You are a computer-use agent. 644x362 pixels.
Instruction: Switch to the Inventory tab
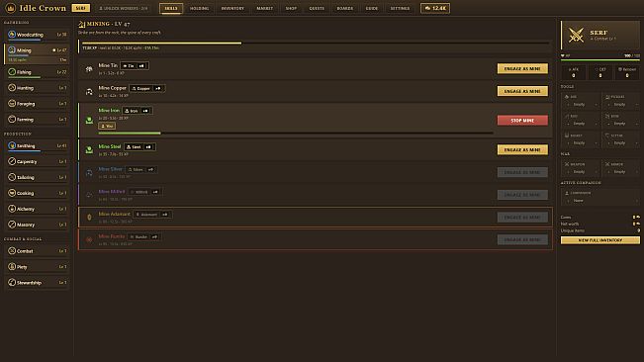point(232,8)
